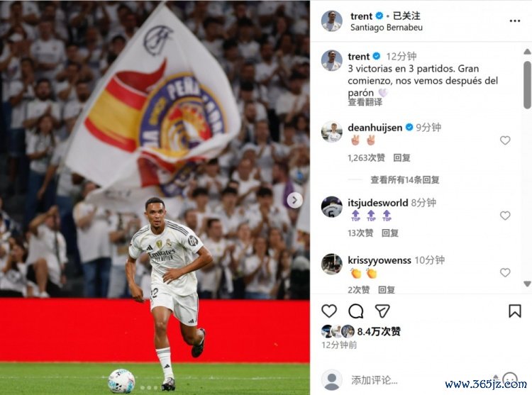Go to the next photo with the arrow

294,200
